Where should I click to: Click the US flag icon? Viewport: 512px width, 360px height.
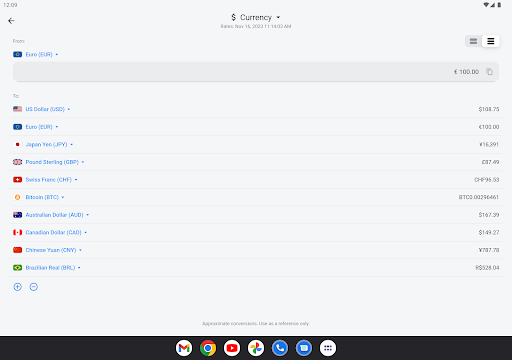pyautogui.click(x=18, y=109)
